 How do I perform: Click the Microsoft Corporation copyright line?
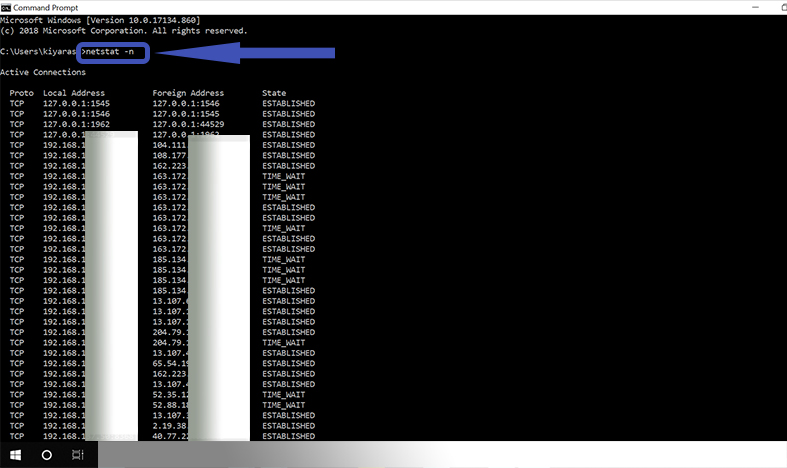[123, 31]
